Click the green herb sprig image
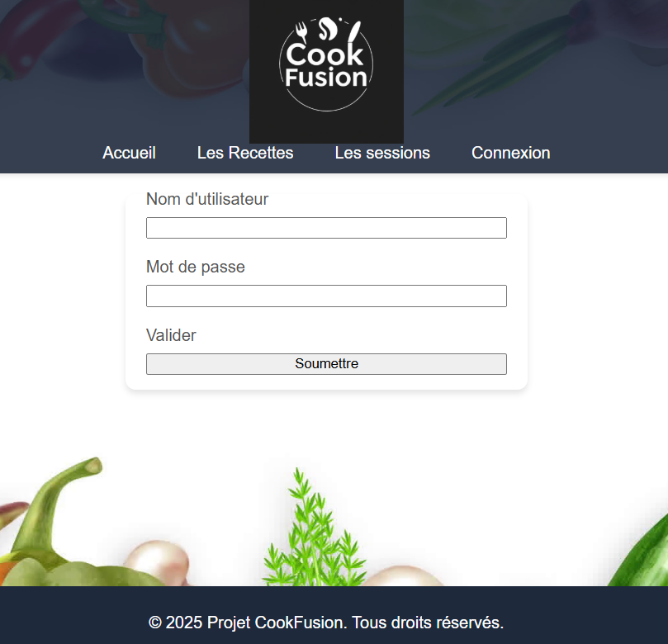Screen dimensions: 668x644 pyautogui.click(x=315, y=528)
